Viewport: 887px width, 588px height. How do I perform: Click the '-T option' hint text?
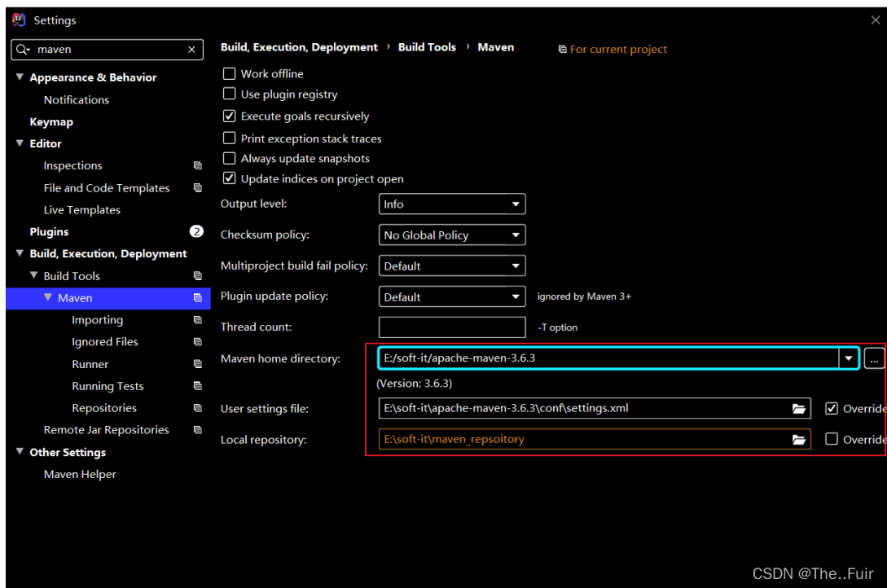tap(557, 327)
